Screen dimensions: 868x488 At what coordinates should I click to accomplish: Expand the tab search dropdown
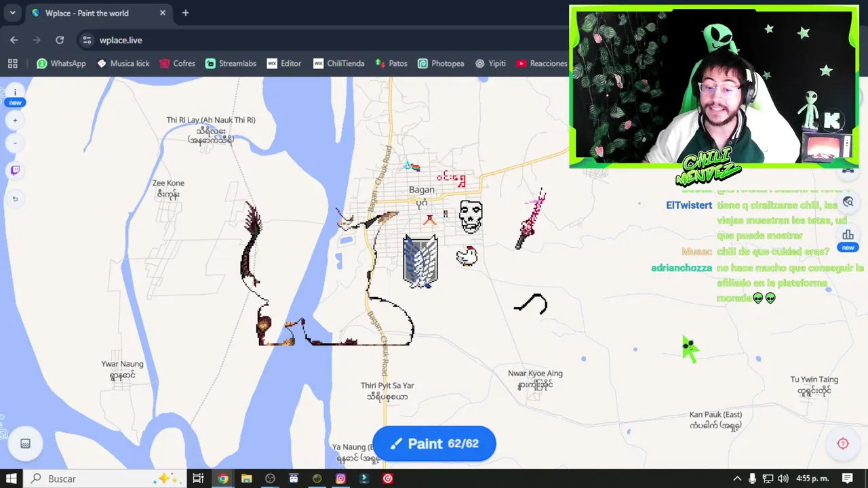point(12,13)
